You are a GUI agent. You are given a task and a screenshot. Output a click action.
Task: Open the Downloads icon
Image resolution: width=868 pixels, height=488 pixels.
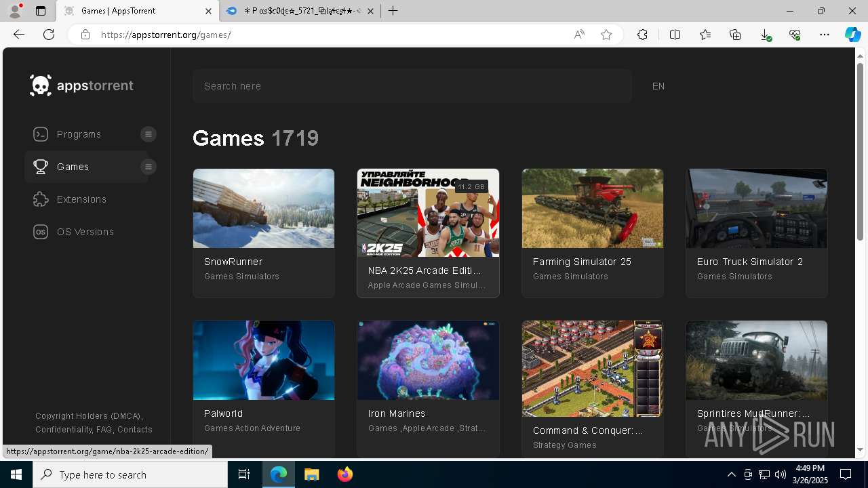click(x=765, y=35)
